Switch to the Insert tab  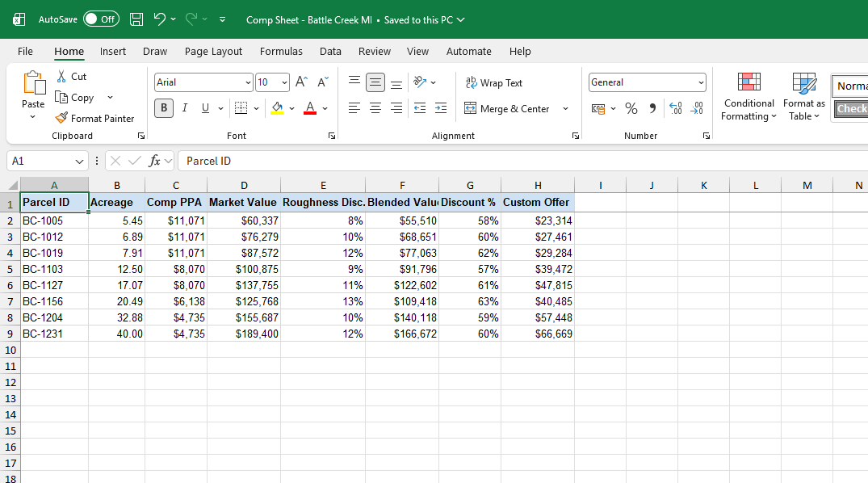[113, 51]
